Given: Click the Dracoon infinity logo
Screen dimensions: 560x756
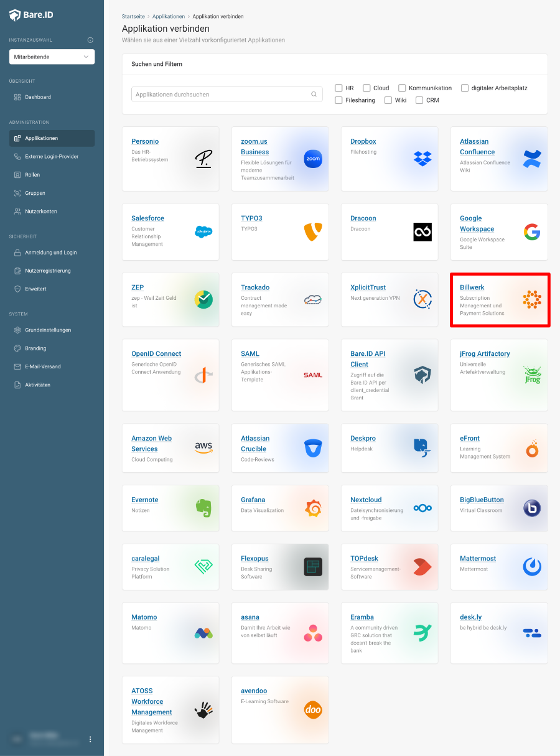Looking at the screenshot, I should [422, 231].
